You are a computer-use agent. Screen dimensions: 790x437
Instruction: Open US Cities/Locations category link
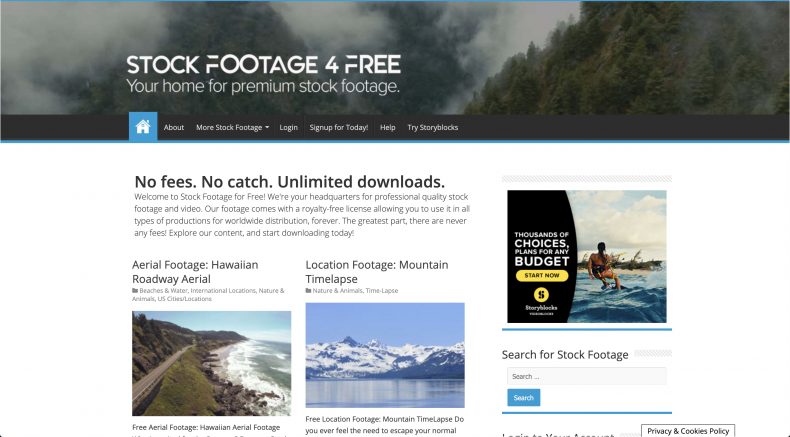[184, 299]
